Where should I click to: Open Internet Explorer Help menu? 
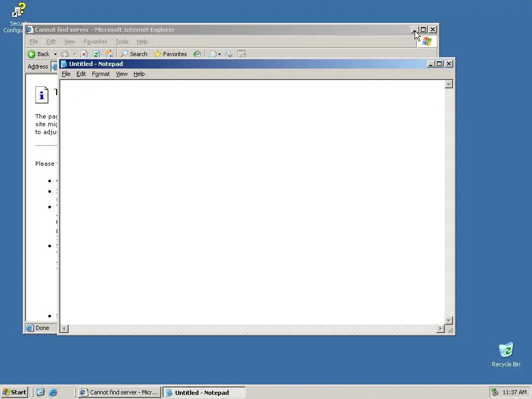(x=142, y=42)
